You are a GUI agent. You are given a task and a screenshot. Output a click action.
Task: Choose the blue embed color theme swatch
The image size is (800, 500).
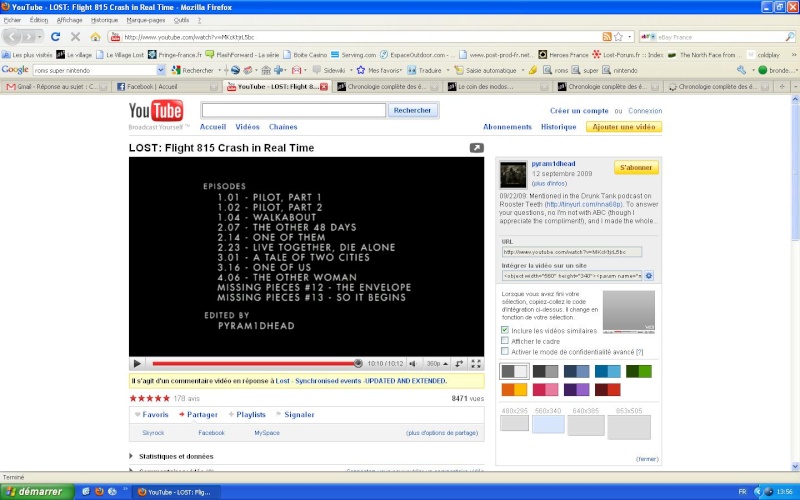click(607, 371)
